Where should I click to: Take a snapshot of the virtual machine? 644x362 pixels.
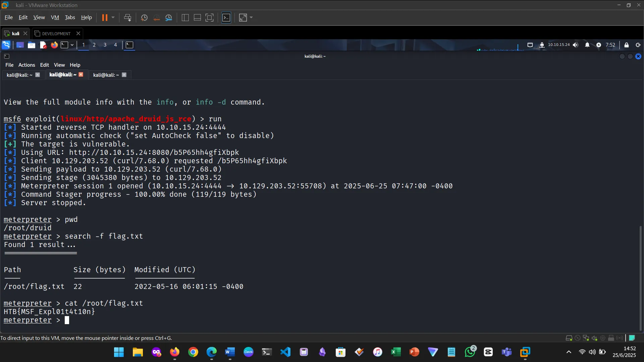coord(144,17)
